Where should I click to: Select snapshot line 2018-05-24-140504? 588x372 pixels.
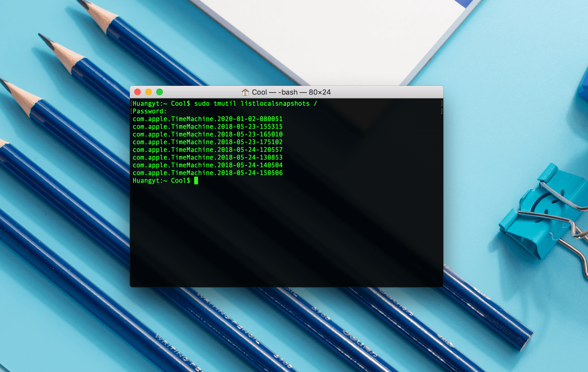pos(208,165)
